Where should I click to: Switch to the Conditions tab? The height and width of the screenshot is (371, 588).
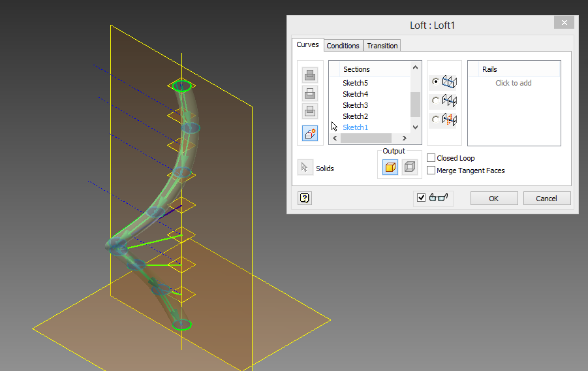343,46
